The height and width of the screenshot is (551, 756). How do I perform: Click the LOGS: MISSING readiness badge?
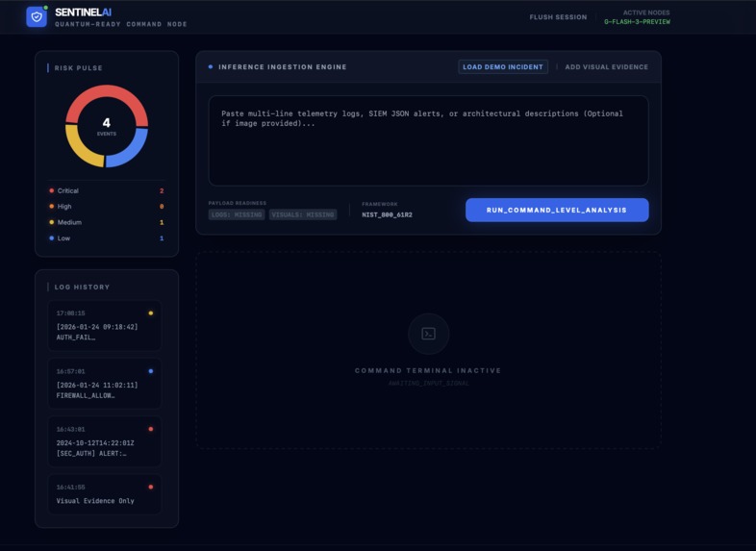coord(237,214)
